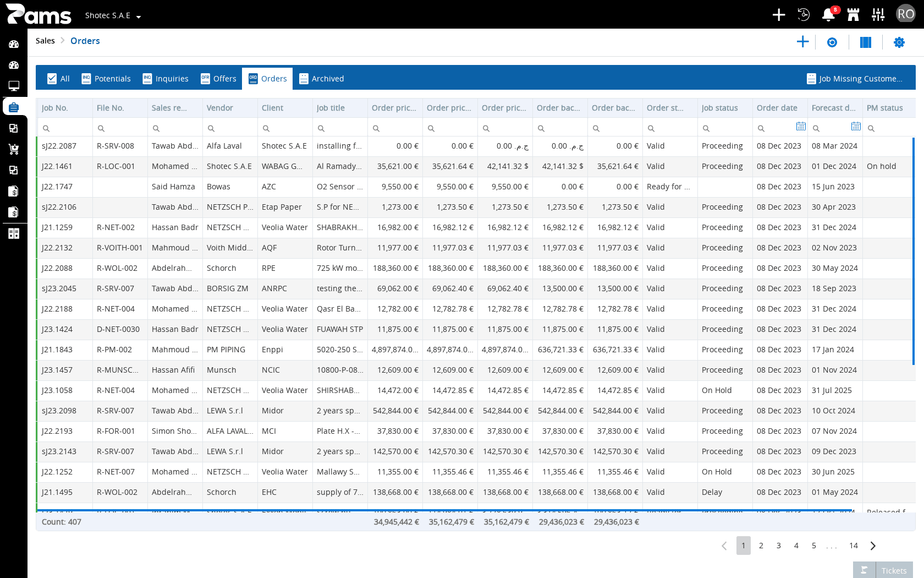Open the first invoice document icon in the sidebar

click(14, 191)
